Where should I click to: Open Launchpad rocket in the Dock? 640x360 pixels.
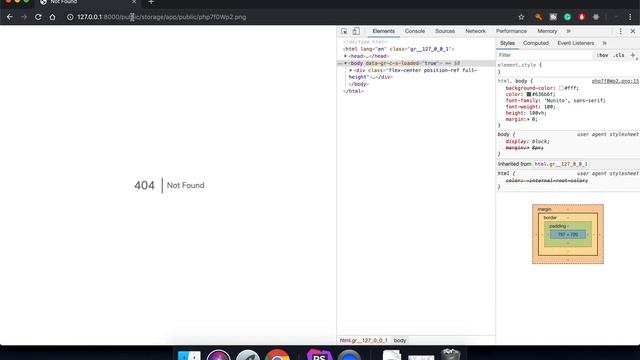(x=248, y=356)
